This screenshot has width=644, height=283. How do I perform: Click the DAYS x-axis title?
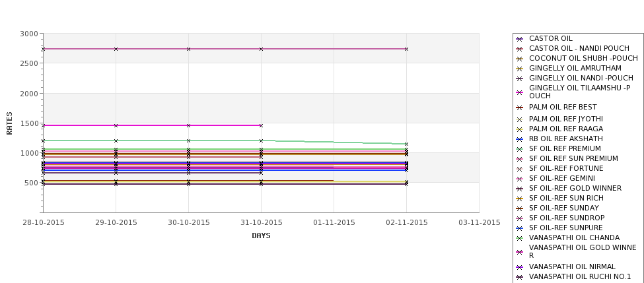click(x=261, y=236)
